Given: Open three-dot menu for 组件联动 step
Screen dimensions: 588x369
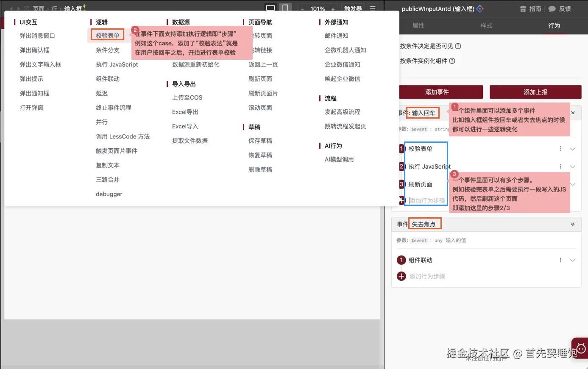Looking at the screenshot, I should click(560, 260).
